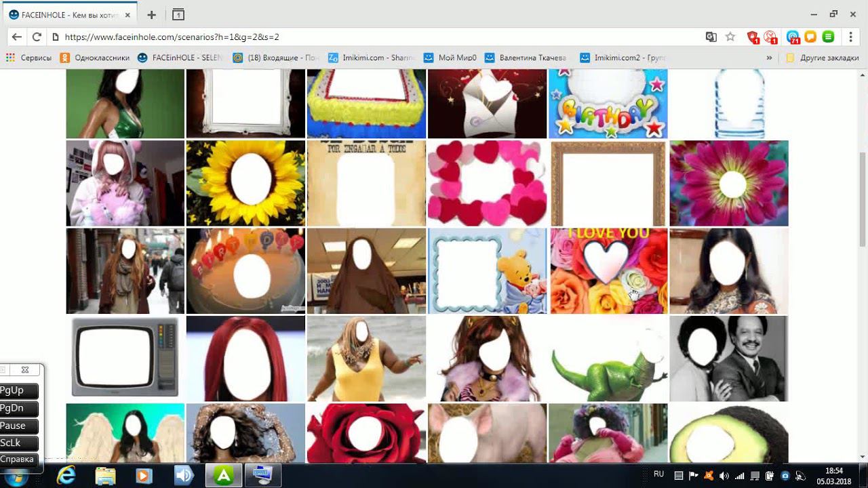Open the colorful BIRTHDAY letters scenario
This screenshot has width=868, height=488.
click(x=608, y=103)
